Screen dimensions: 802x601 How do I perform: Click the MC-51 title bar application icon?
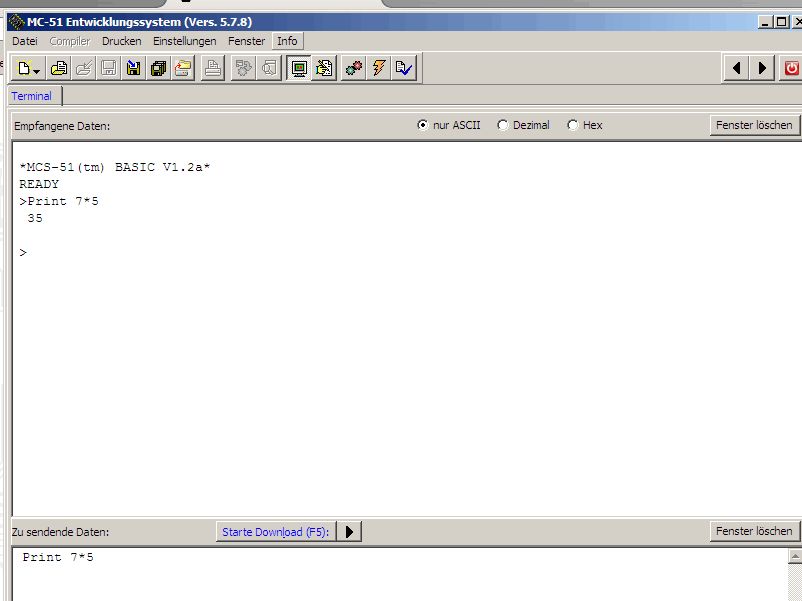(16, 22)
